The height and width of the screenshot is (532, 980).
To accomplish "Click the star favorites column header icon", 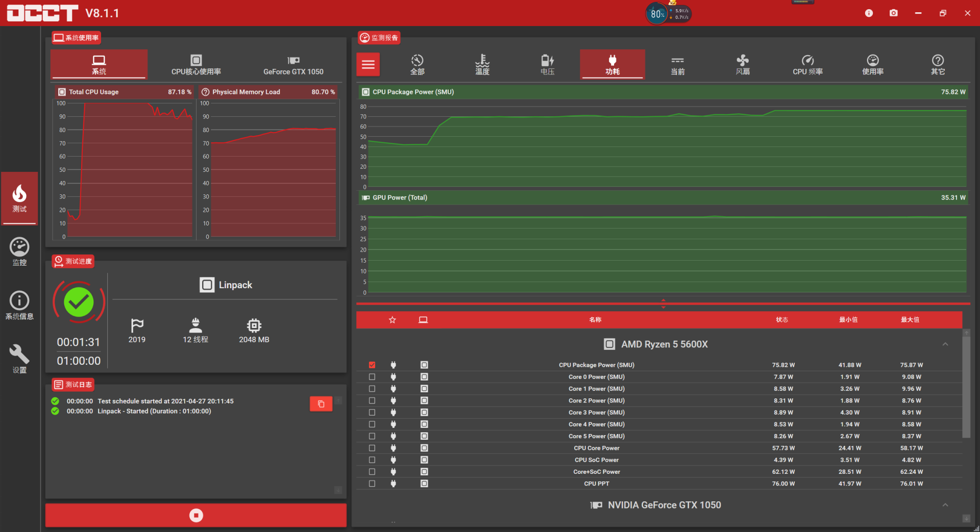I will (392, 320).
